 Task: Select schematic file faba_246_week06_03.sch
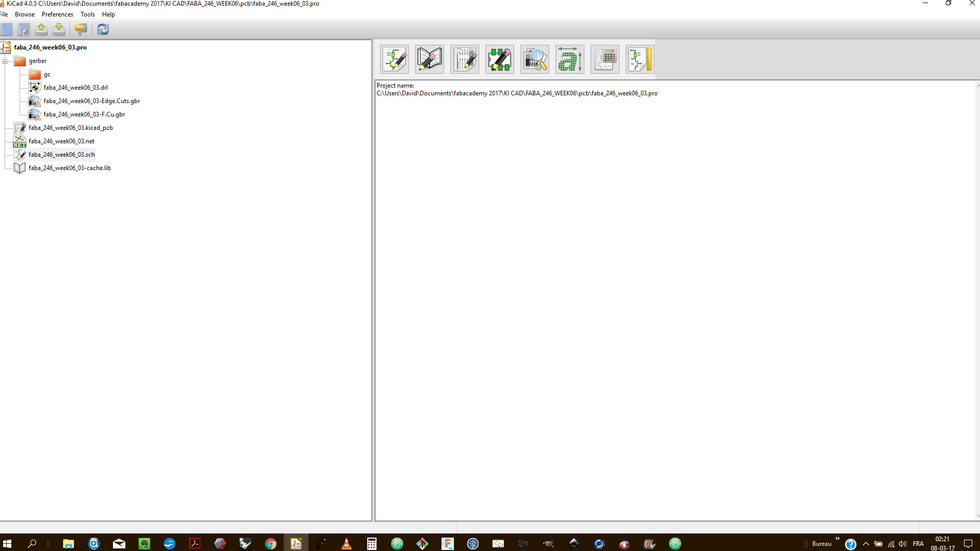point(62,155)
